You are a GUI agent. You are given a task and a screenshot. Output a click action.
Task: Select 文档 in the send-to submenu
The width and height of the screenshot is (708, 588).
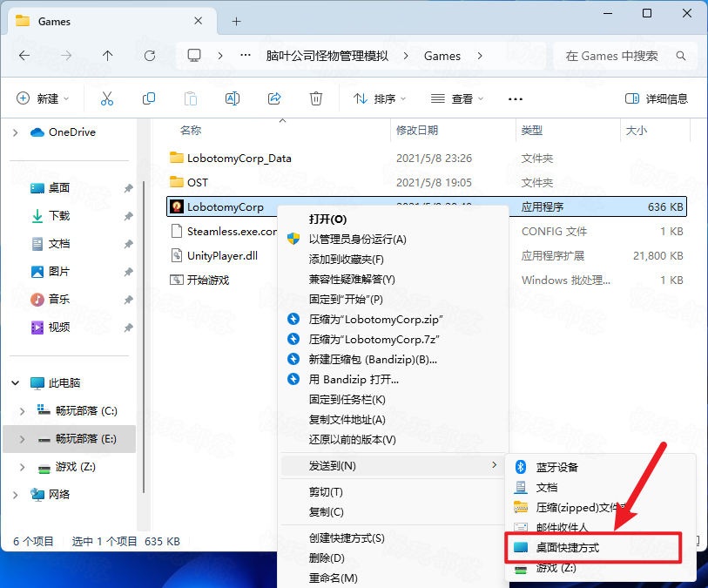pyautogui.click(x=601, y=488)
